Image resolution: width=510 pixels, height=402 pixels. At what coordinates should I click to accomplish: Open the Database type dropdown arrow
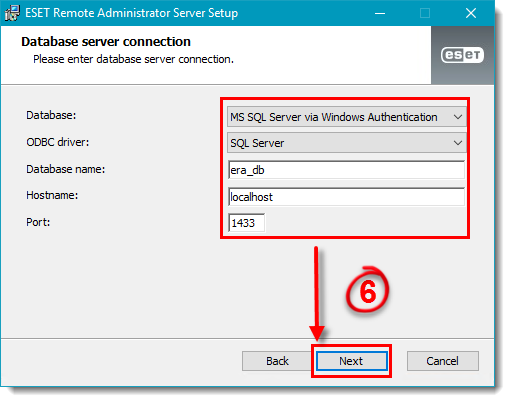point(458,117)
